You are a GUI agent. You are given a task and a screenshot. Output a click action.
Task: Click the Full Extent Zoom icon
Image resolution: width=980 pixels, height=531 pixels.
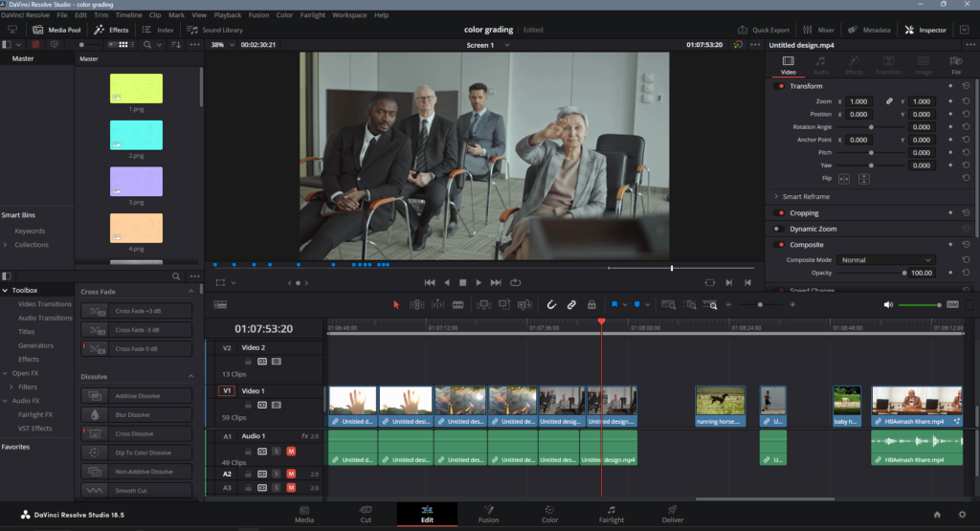[668, 305]
